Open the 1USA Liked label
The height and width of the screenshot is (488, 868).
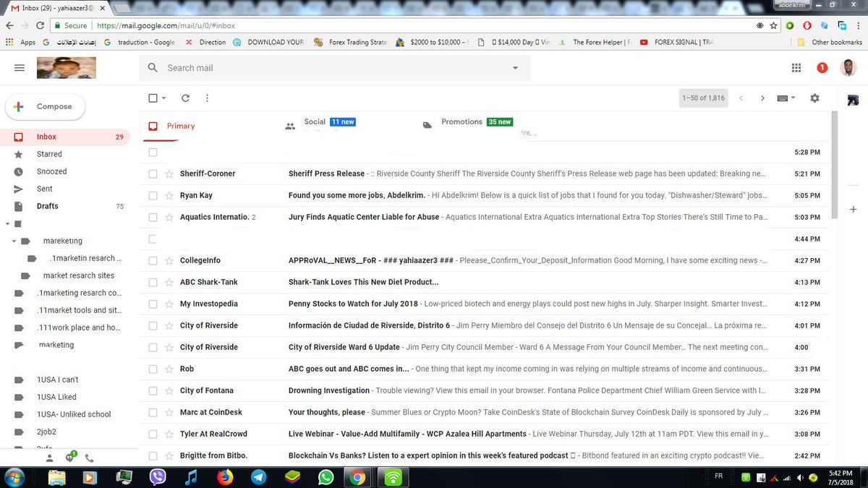click(56, 397)
